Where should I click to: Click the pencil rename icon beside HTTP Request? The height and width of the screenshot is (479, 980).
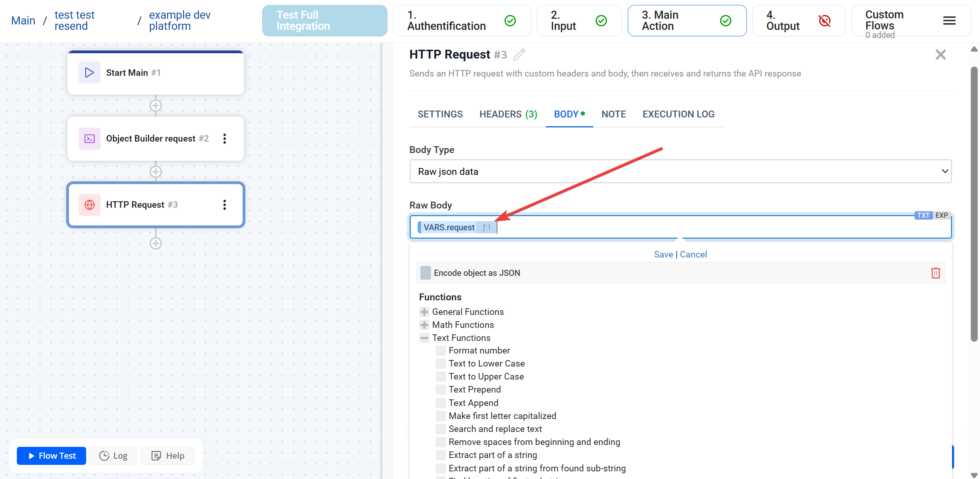point(519,55)
